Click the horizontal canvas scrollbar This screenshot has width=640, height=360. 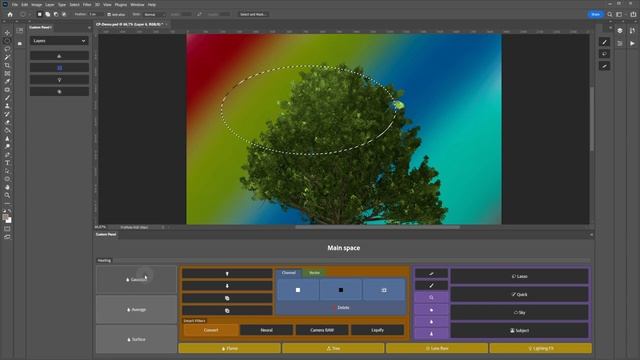click(x=378, y=227)
